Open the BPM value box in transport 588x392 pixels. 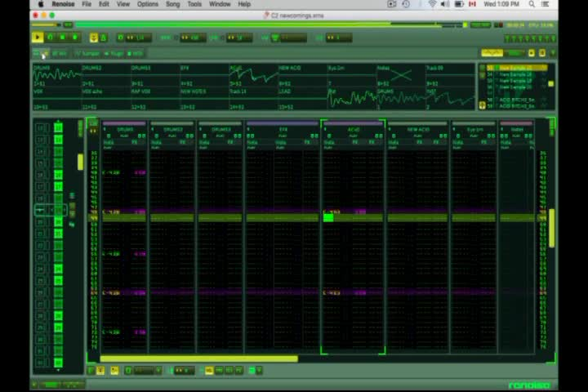tap(193, 38)
